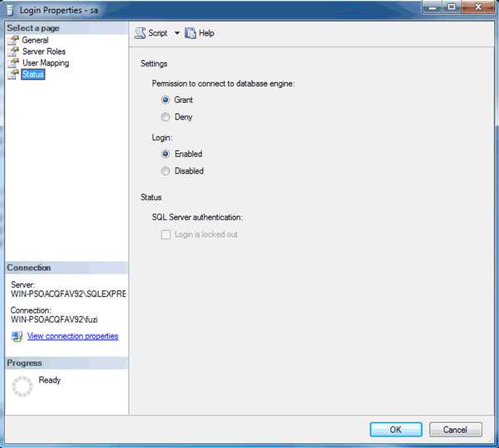Select the Grant radio button
This screenshot has width=499, height=448.
[x=166, y=101]
